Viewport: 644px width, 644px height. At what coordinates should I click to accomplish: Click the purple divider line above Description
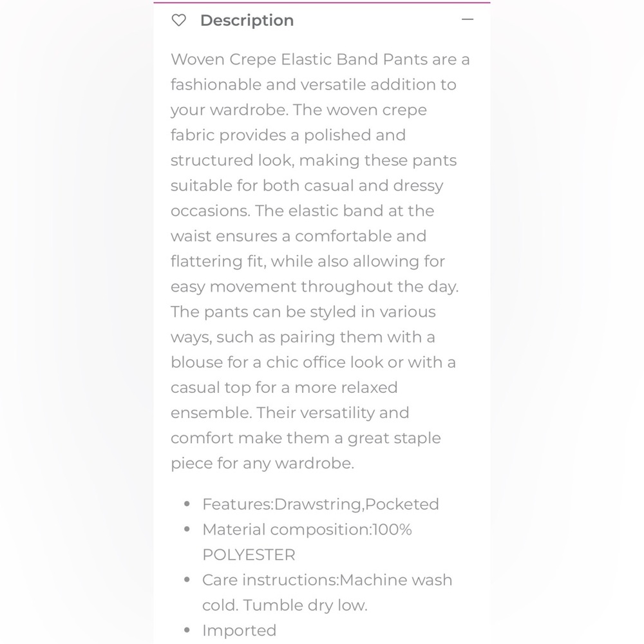pyautogui.click(x=321, y=3)
